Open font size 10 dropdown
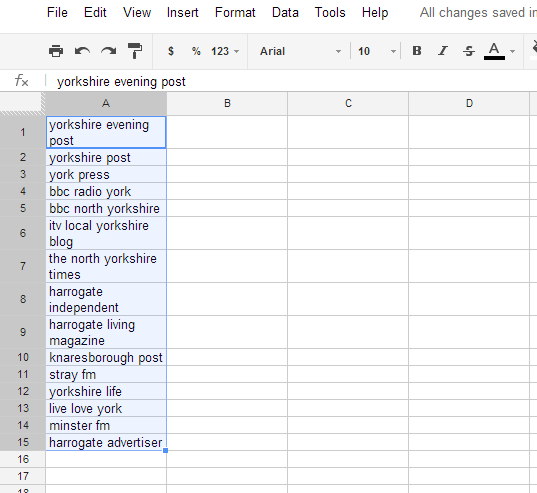537x493 pixels. coord(377,51)
